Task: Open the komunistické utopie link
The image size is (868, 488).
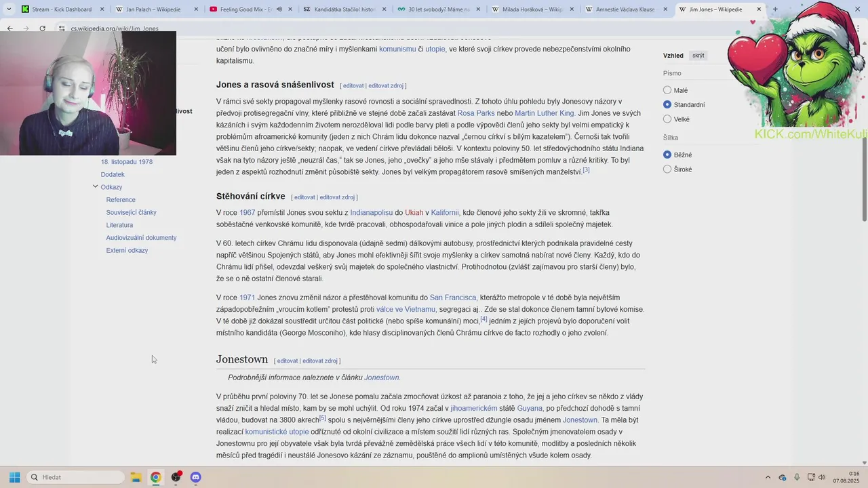Action: click(277, 432)
